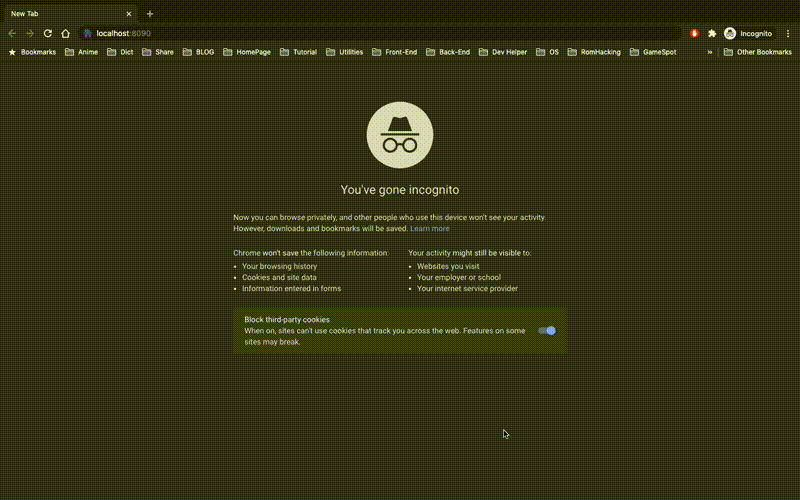Click "Your employer or school" list item
The height and width of the screenshot is (500, 800).
[459, 278]
